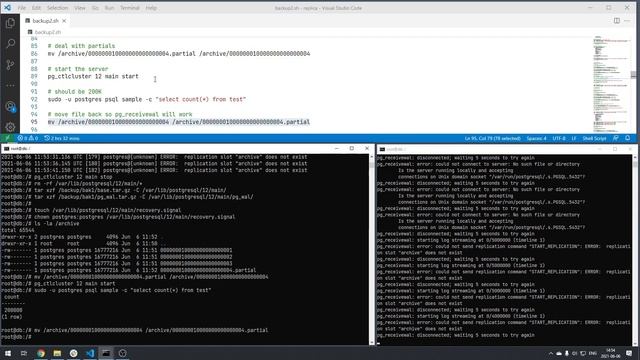This screenshot has height=360, width=640.
Task: Show hidden system tray icons
Action: (551, 353)
